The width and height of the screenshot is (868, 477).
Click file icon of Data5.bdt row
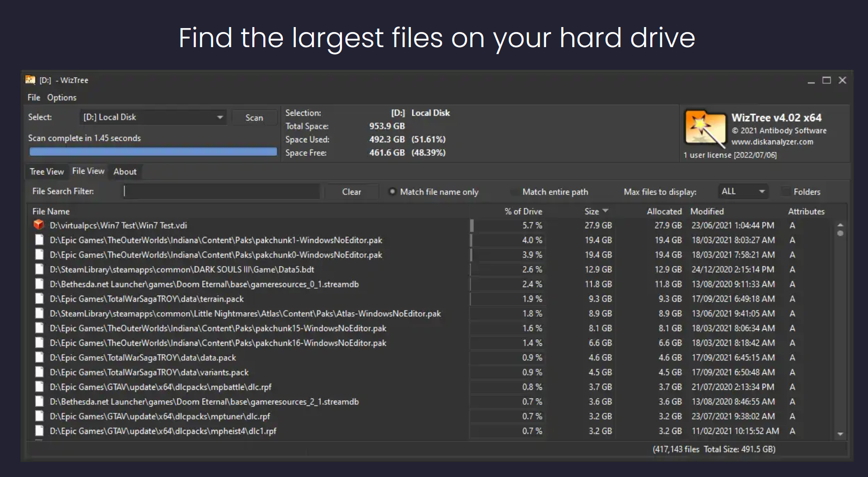click(39, 269)
